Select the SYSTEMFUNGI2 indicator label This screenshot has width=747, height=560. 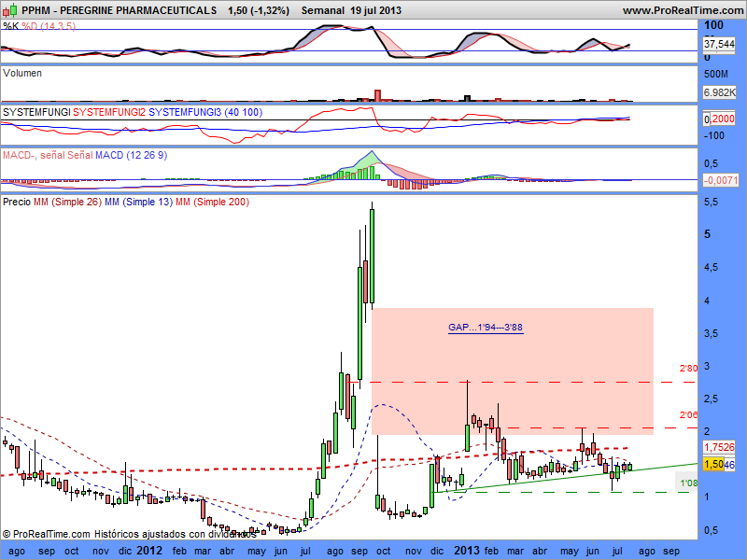pos(109,112)
